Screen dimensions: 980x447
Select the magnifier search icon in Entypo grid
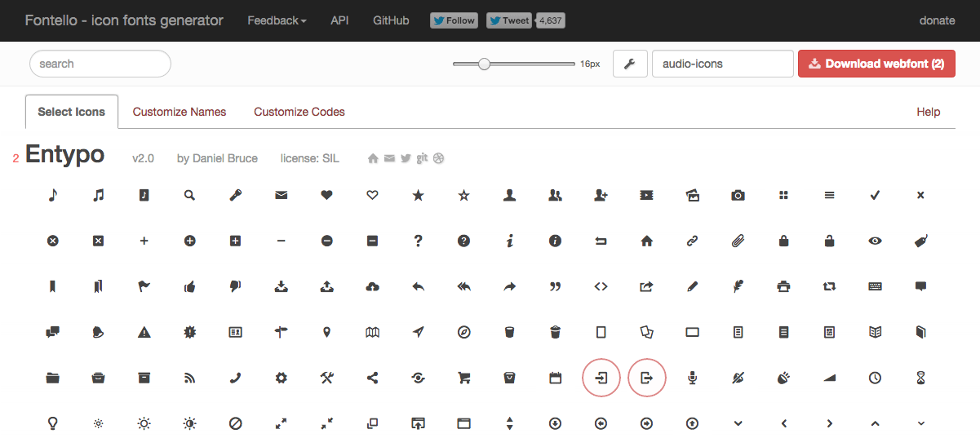190,195
